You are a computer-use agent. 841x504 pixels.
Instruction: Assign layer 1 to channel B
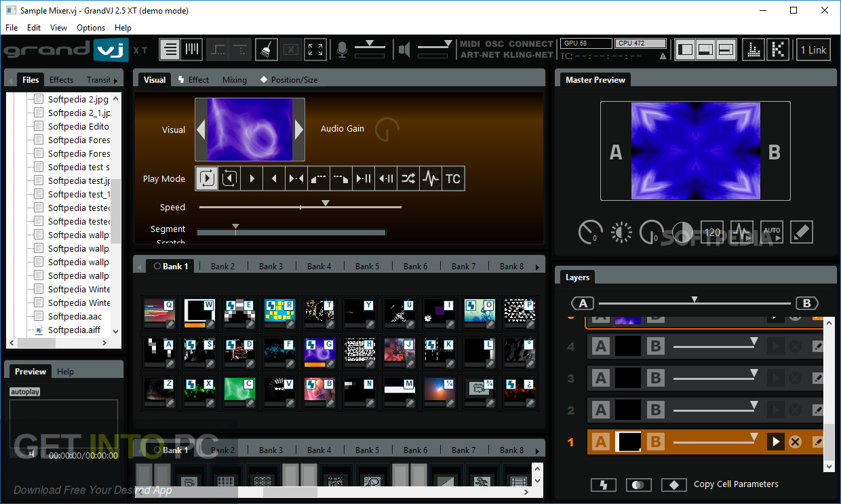tap(655, 442)
